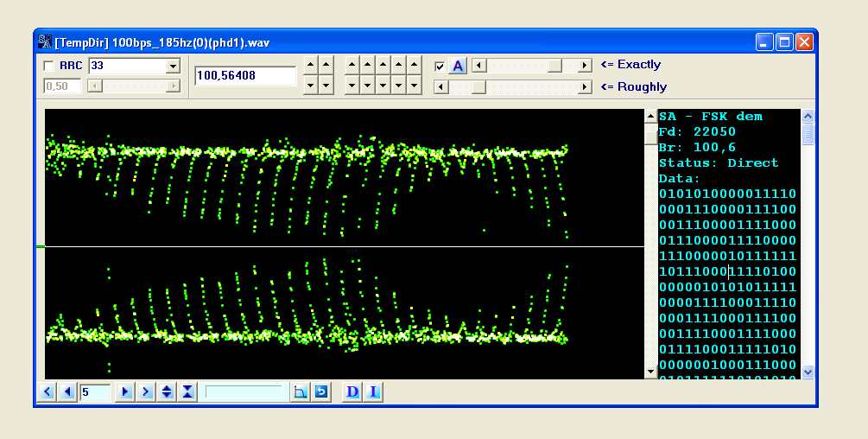Click the data panel scrollbar down arrow

808,372
